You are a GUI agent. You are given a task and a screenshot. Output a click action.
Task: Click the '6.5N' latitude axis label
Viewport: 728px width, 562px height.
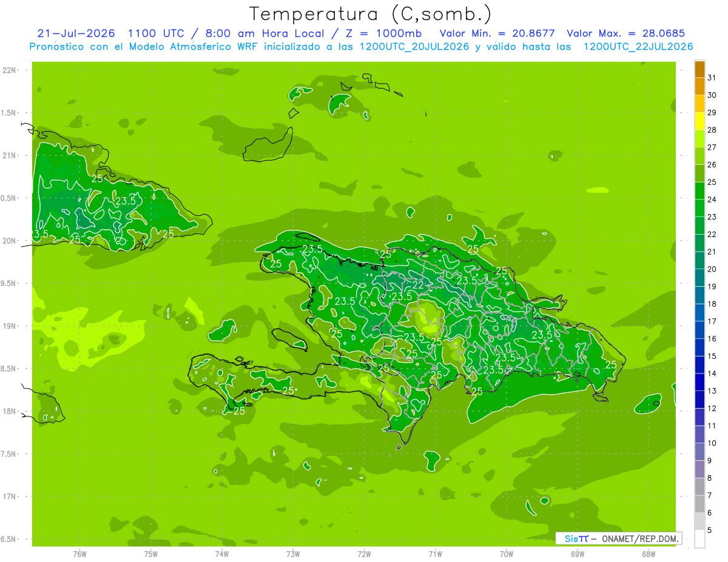(9, 539)
